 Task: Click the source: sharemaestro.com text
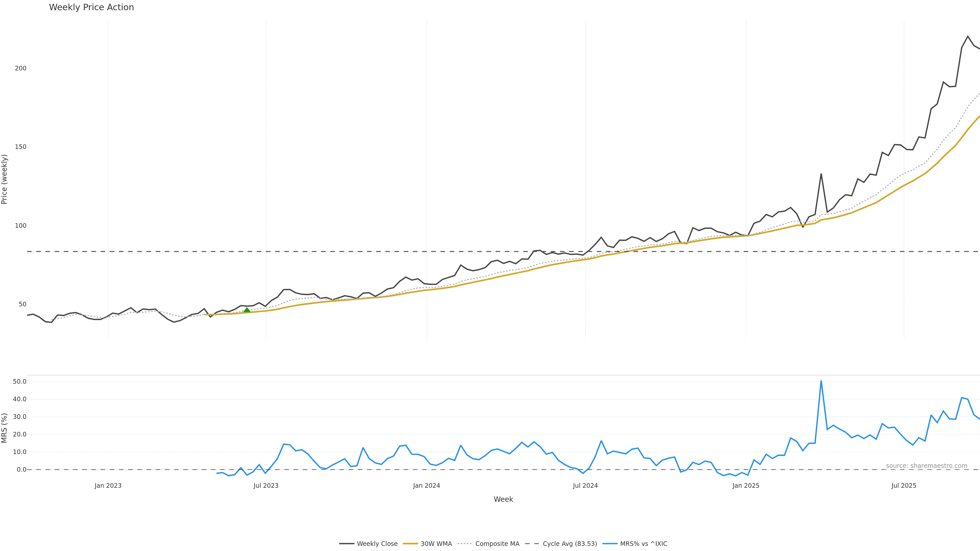[926, 466]
